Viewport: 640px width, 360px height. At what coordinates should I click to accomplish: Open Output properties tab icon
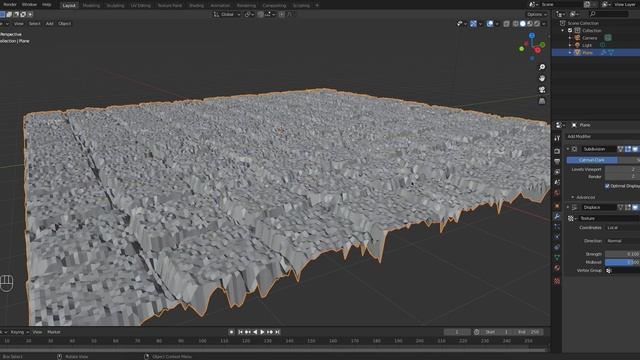coord(557,162)
